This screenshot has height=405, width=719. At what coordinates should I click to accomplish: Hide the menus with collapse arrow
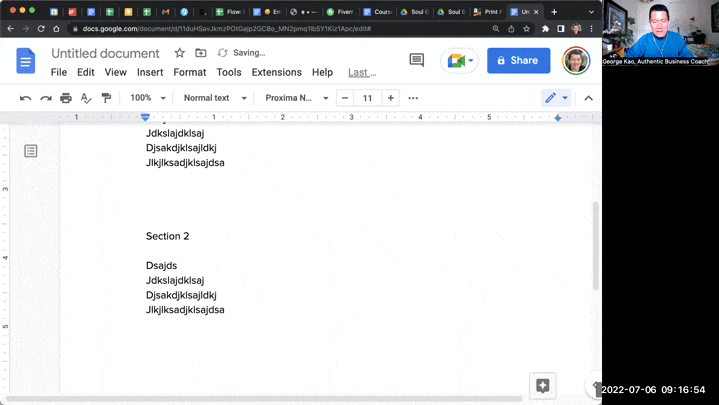tap(588, 98)
